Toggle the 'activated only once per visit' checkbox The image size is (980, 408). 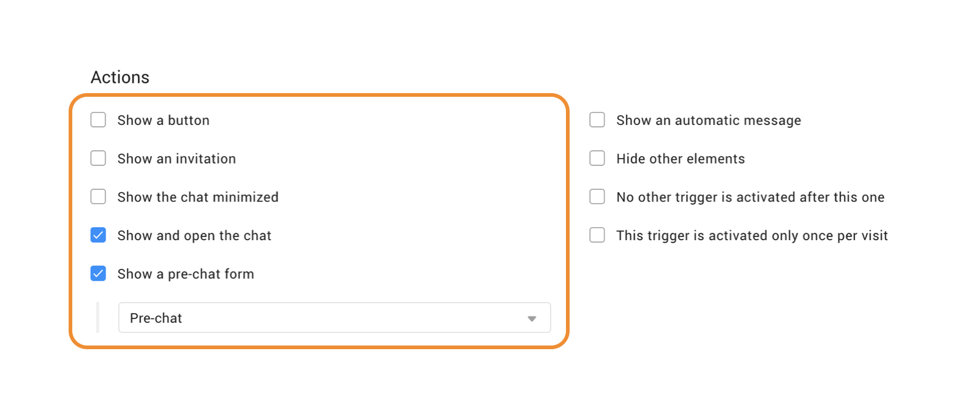[597, 235]
